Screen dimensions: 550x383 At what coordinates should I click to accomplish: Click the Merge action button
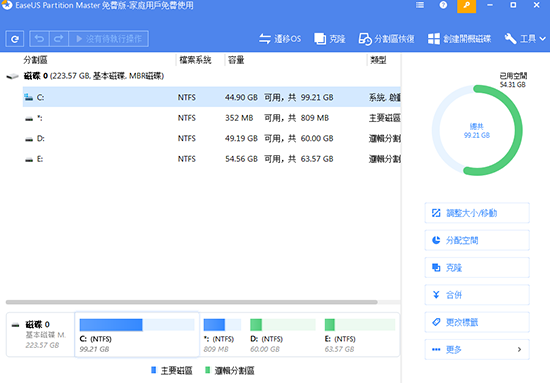click(x=477, y=295)
